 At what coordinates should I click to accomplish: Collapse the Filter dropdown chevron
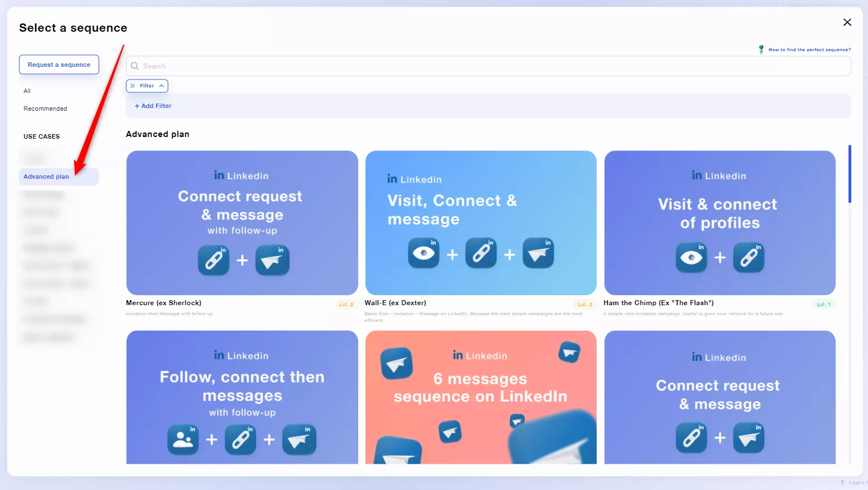coord(160,86)
